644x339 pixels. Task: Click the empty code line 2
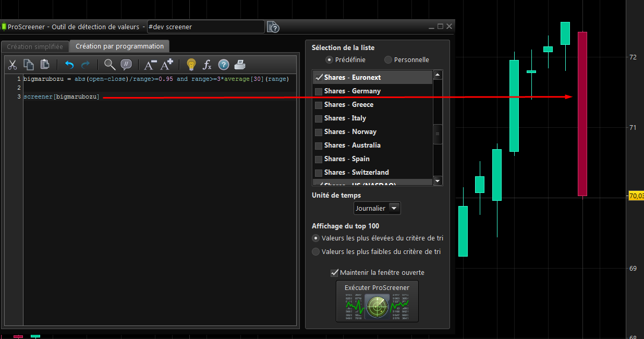click(x=160, y=88)
